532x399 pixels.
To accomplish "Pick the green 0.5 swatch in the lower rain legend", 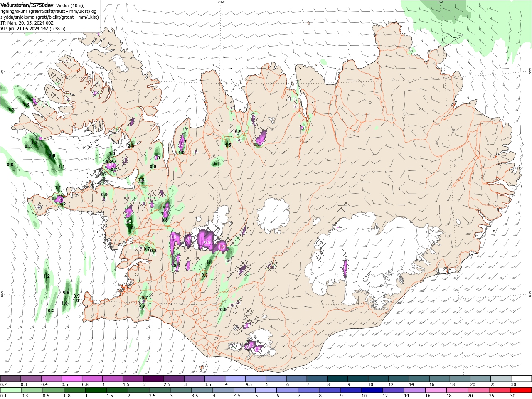I will 53,391.
